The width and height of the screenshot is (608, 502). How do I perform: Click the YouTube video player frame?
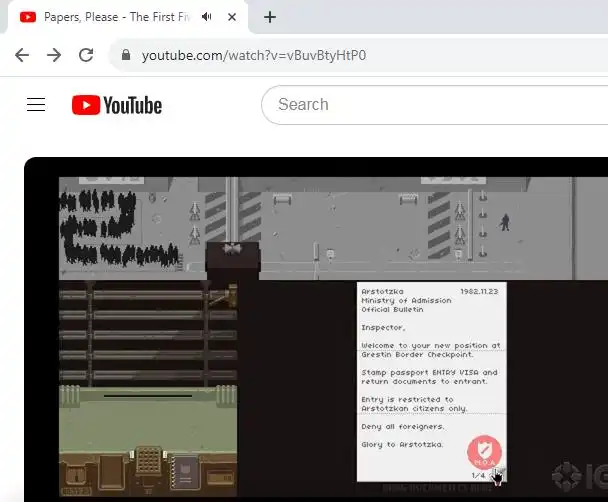(x=316, y=329)
